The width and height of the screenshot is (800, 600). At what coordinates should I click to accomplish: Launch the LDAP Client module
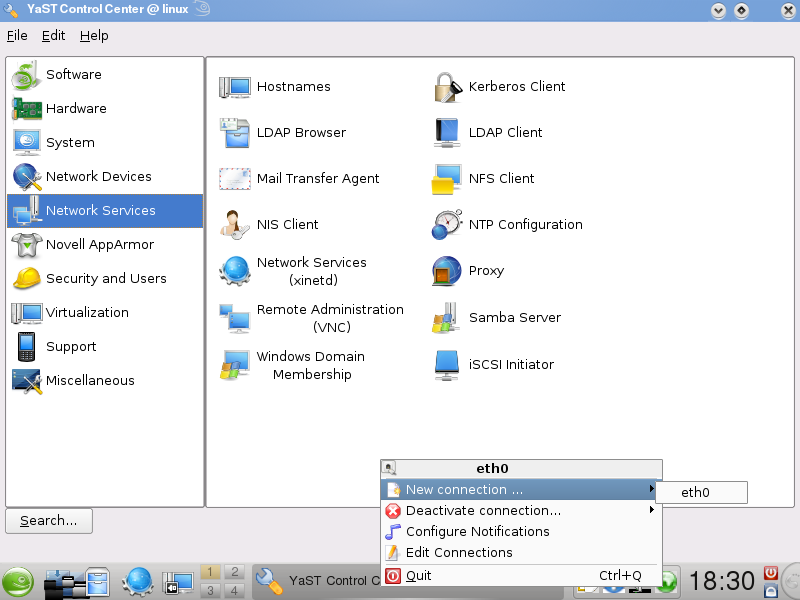487,133
